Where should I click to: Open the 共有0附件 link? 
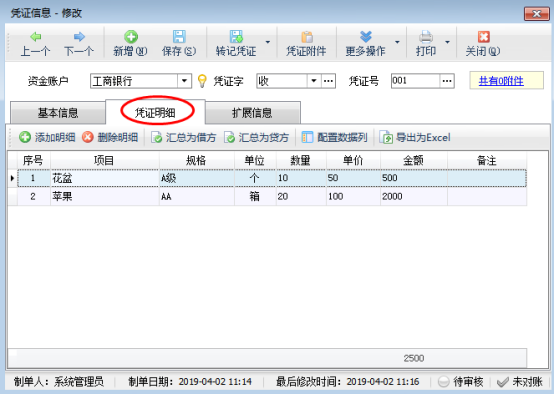click(501, 81)
